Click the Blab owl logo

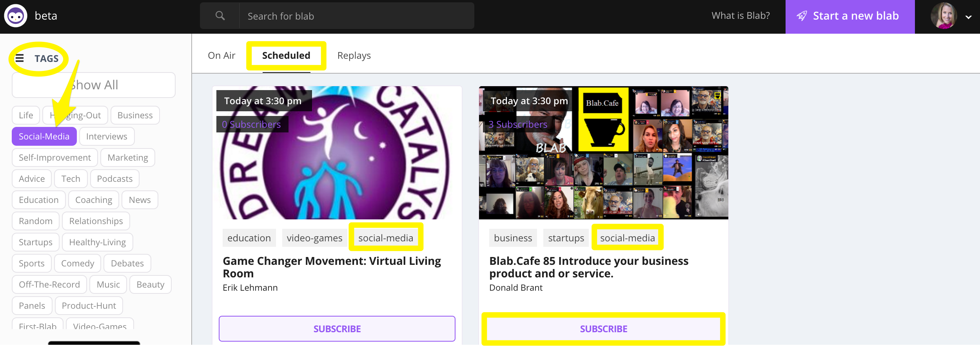[16, 16]
